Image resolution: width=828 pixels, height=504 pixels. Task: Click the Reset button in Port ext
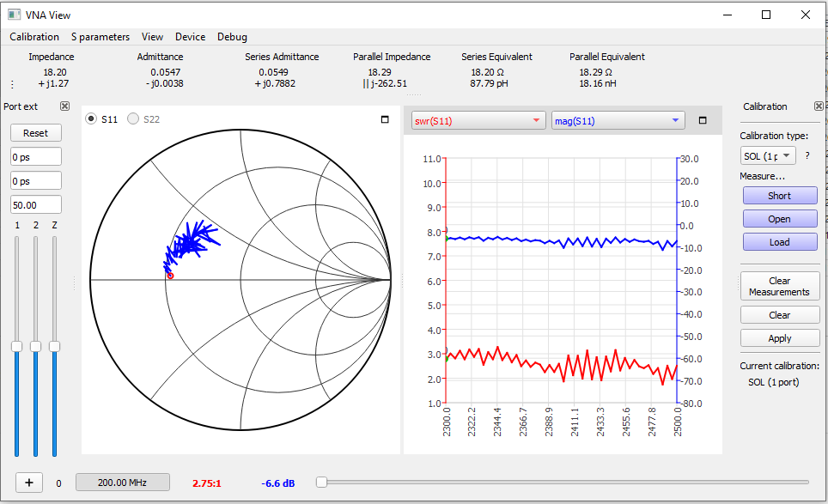[36, 133]
